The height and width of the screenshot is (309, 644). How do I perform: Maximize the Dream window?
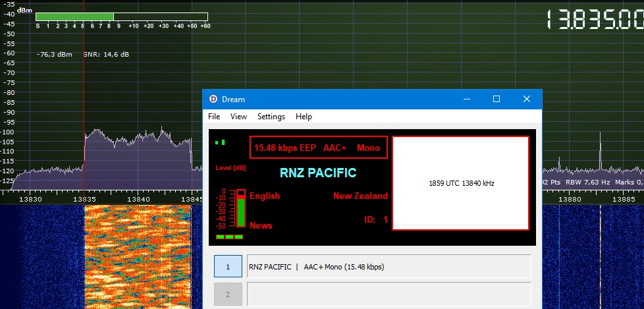pyautogui.click(x=496, y=99)
